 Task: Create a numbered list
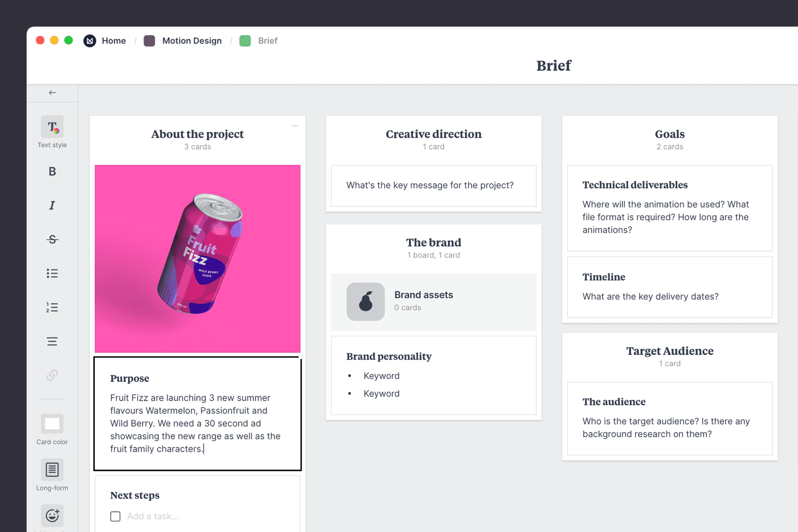pyautogui.click(x=52, y=307)
